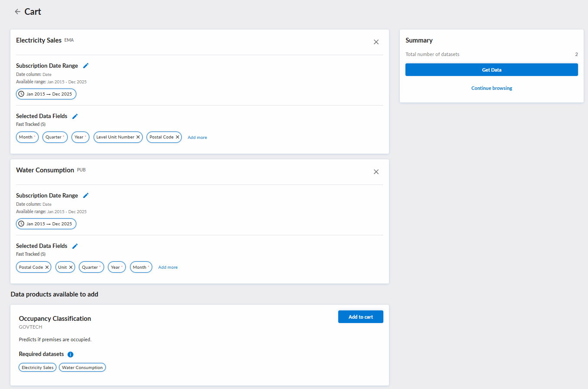Click the Electricity Sales required dataset chip
The width and height of the screenshot is (588, 389).
38,368
